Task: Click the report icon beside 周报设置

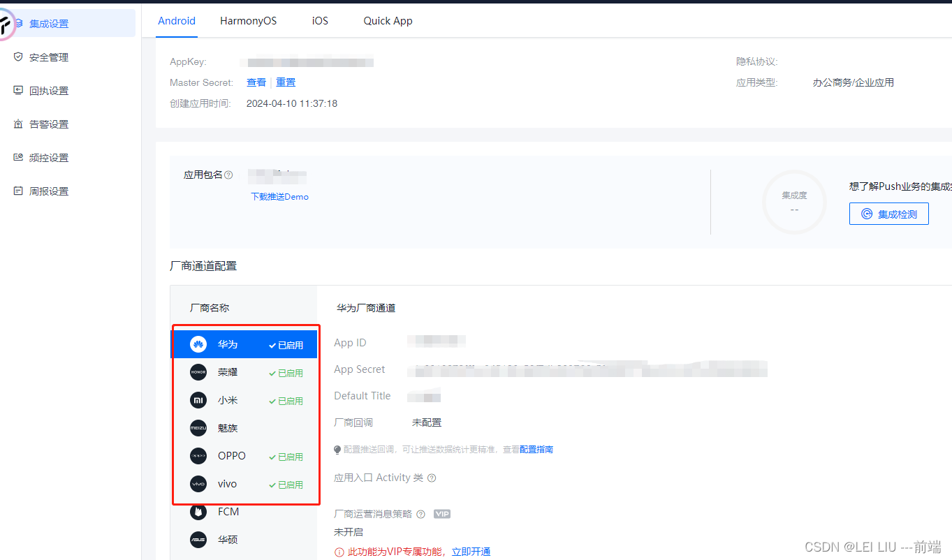Action: [18, 191]
